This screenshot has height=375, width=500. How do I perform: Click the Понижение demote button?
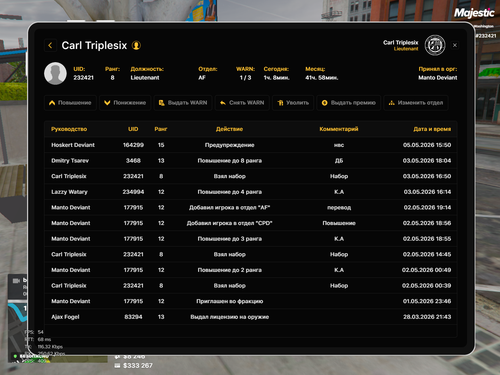pos(125,103)
